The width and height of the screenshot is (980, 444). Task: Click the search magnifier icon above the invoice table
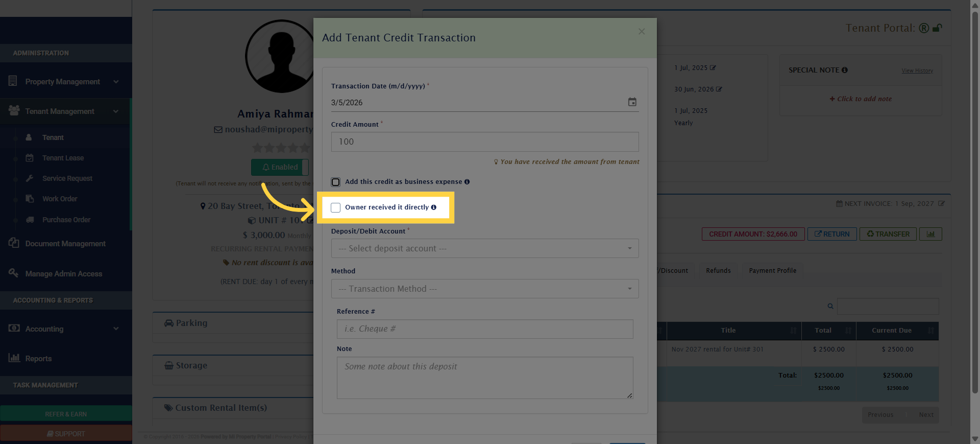(830, 306)
